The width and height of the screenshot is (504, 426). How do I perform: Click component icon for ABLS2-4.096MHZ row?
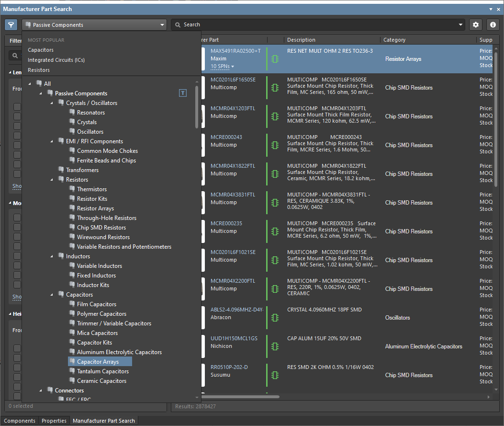coord(275,318)
